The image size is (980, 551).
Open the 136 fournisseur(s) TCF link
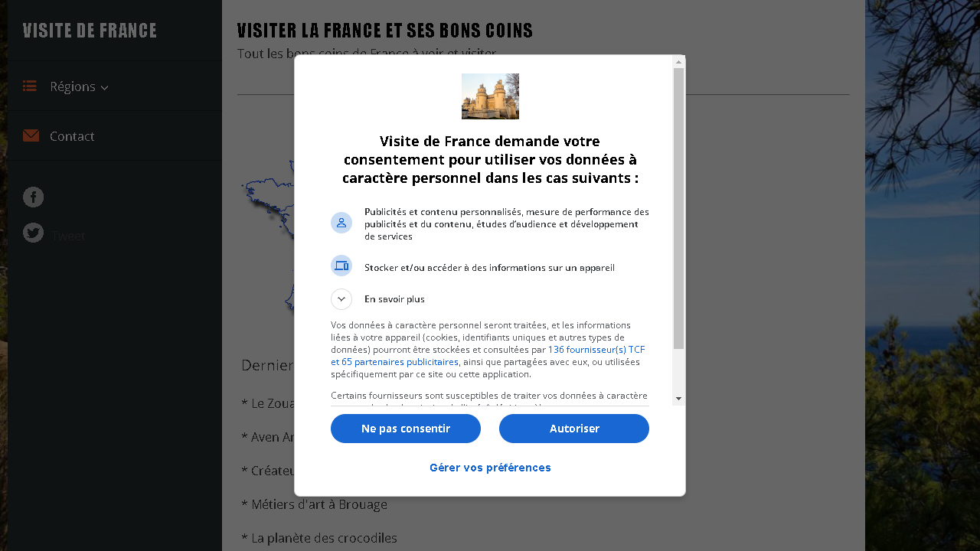point(596,349)
